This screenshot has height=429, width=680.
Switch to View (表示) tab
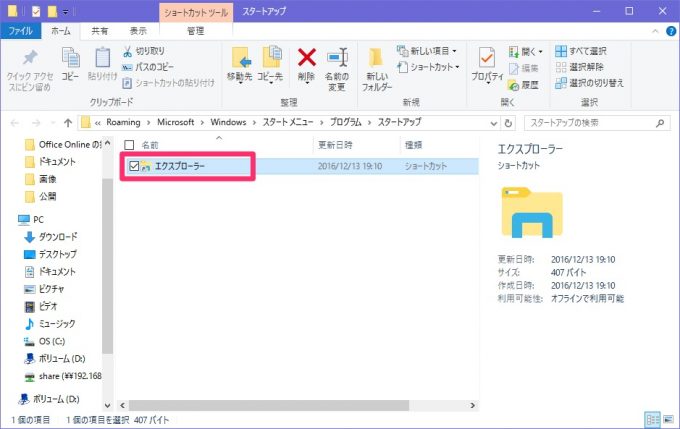pos(138,31)
